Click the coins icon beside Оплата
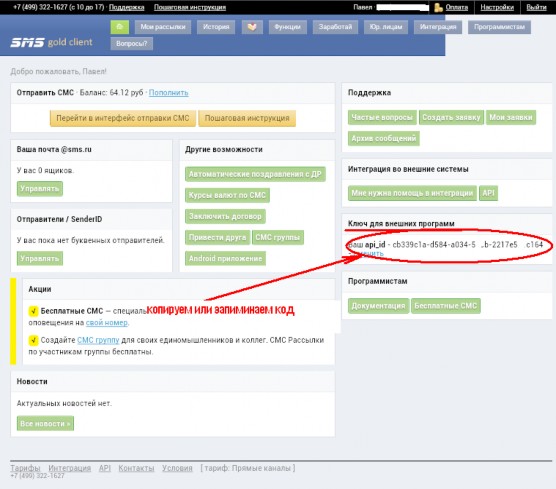This screenshot has height=489, width=556. point(438,7)
